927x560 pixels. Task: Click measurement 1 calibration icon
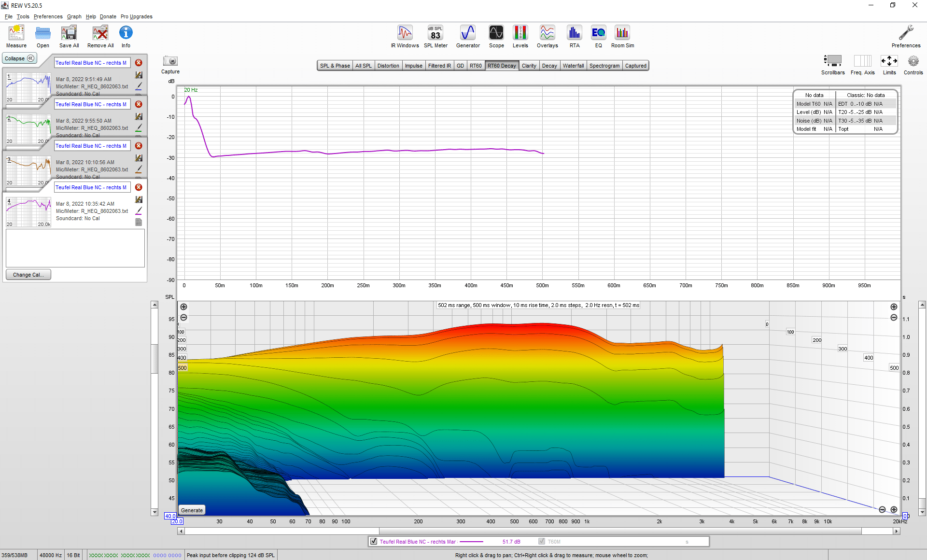pos(139,75)
